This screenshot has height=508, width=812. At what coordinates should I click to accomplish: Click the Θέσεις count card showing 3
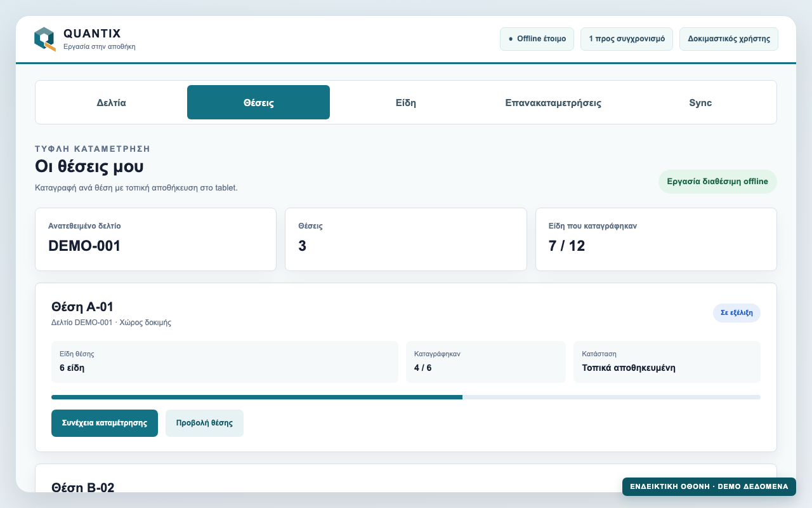(406, 239)
